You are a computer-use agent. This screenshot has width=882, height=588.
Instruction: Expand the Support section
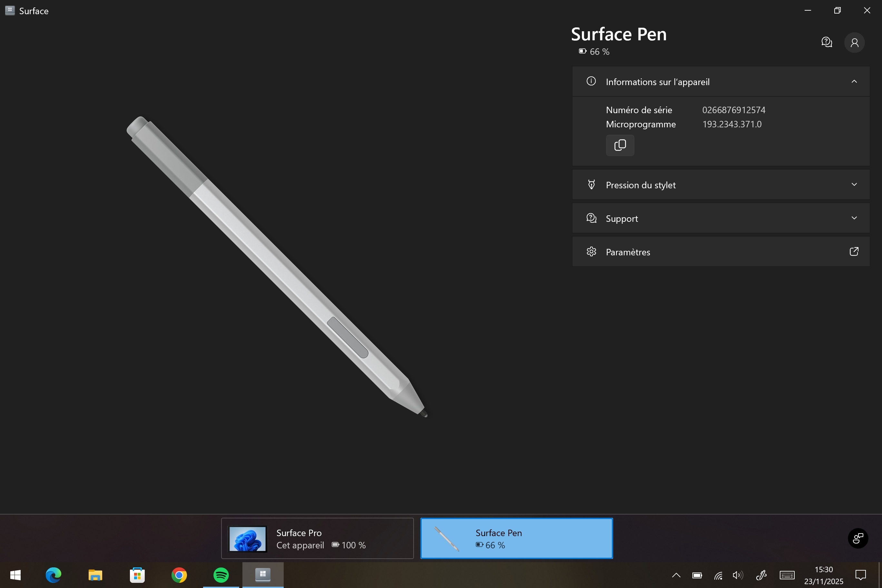854,218
